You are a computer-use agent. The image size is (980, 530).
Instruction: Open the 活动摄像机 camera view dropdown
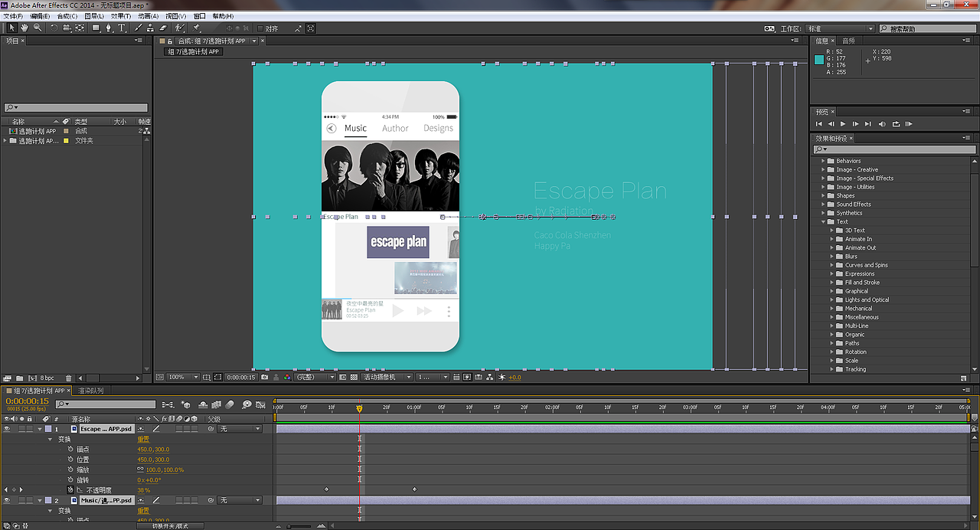coord(387,377)
